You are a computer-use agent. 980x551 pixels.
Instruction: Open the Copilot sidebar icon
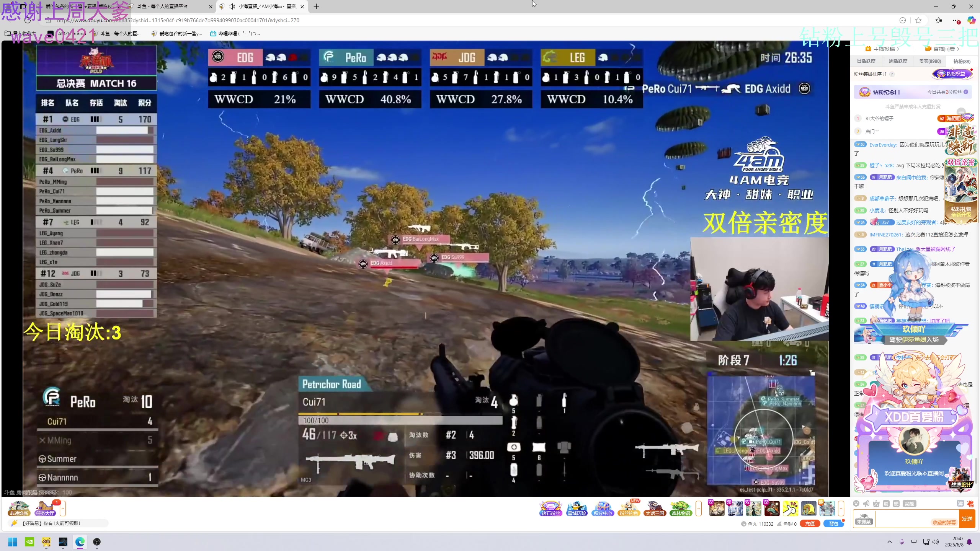pyautogui.click(x=971, y=20)
